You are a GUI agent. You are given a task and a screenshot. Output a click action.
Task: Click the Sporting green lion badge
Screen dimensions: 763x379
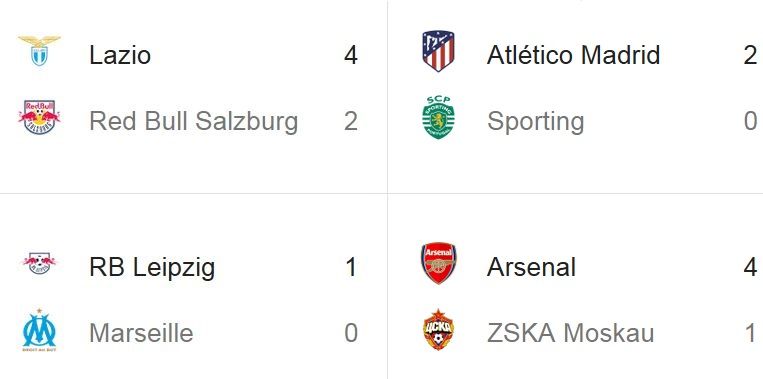[x=438, y=117]
